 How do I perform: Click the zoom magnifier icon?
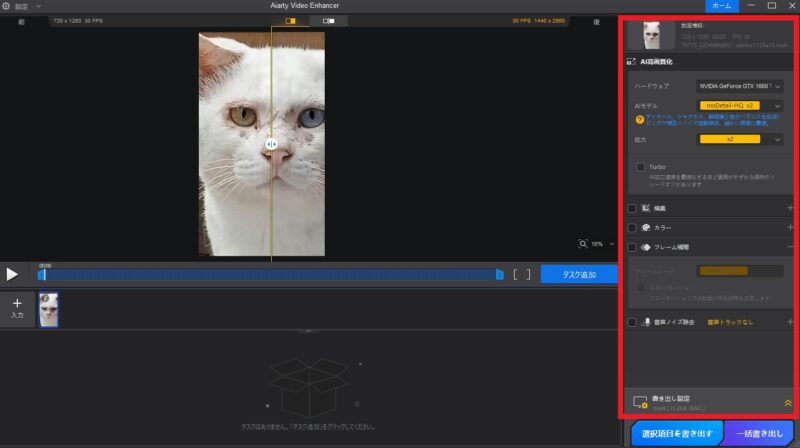tap(583, 243)
